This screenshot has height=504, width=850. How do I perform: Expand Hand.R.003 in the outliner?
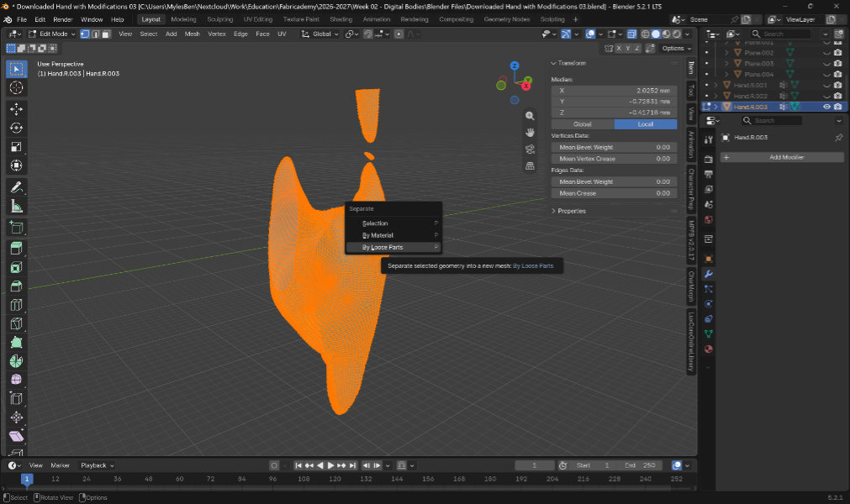point(716,107)
